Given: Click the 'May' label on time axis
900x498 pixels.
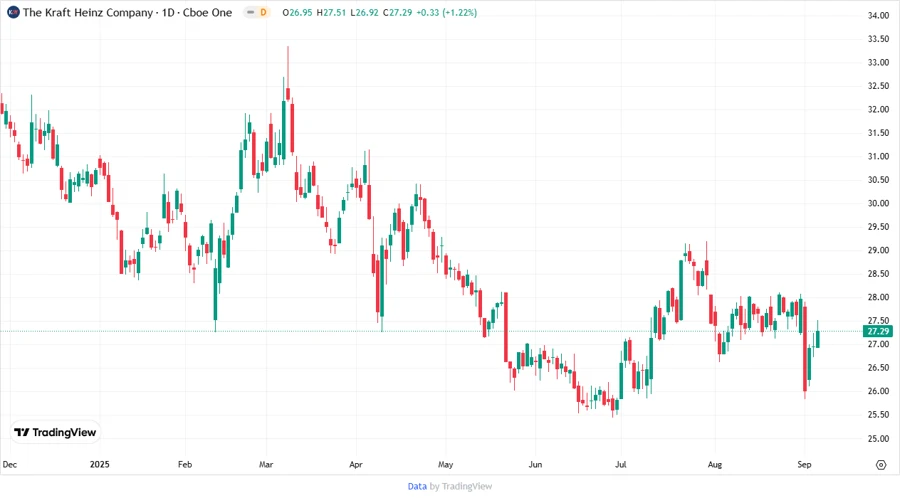Looking at the screenshot, I should click(x=445, y=465).
